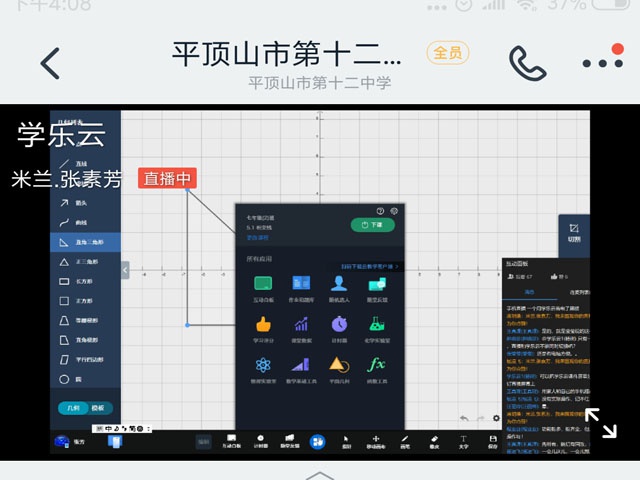Expand the 扫码下载 download link arrow

coord(397,267)
